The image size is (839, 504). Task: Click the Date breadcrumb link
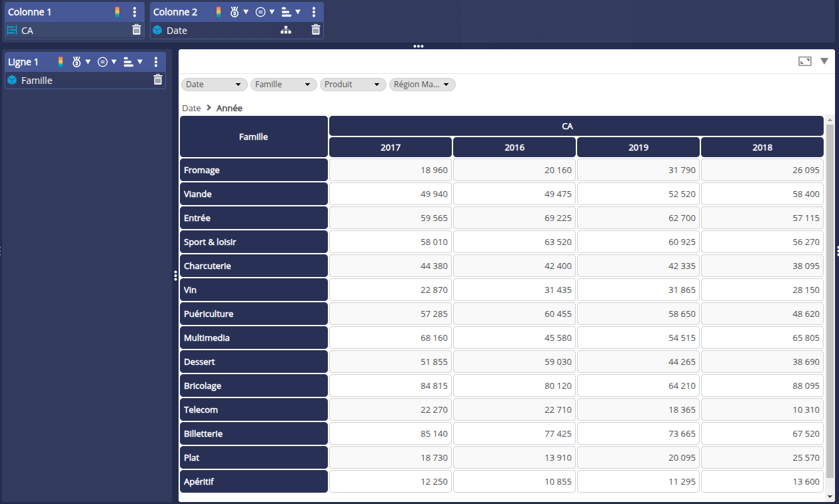(191, 108)
